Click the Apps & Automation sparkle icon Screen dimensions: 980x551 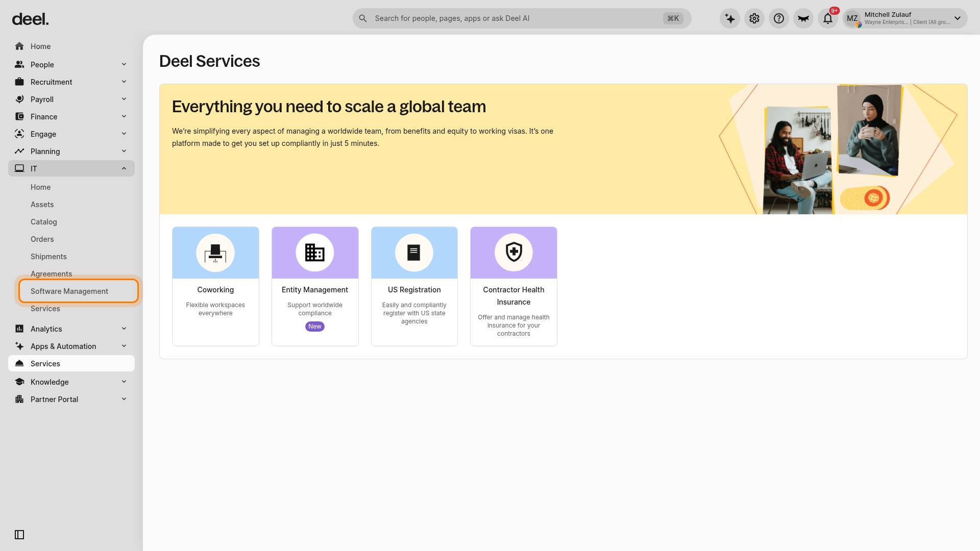coord(19,346)
